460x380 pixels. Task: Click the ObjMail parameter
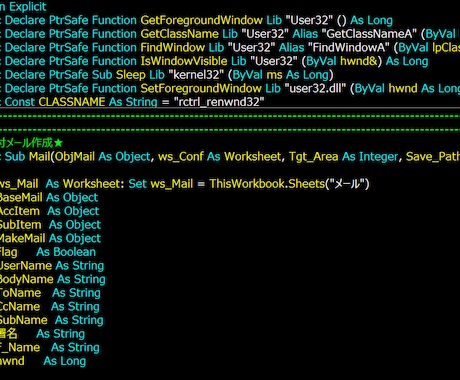coord(75,157)
